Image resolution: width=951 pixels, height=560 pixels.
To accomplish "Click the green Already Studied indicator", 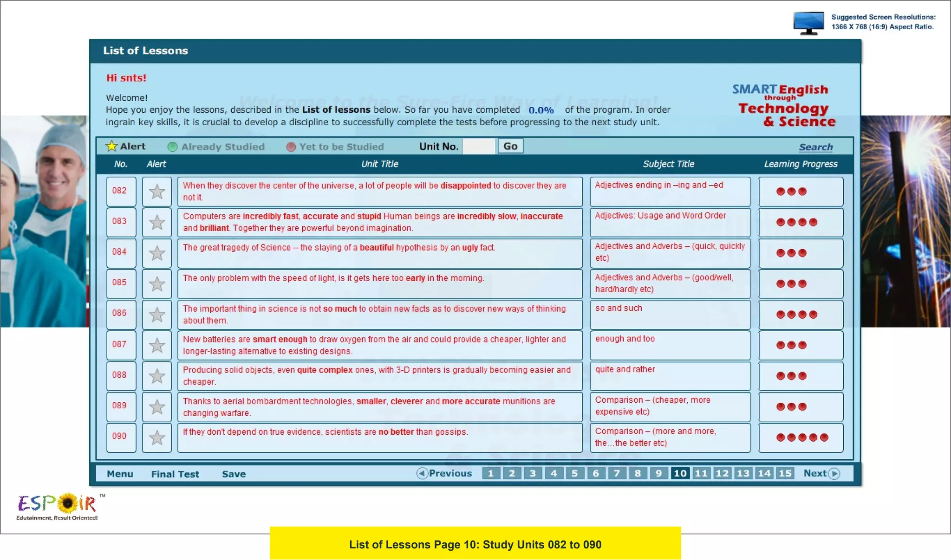I will (x=172, y=147).
